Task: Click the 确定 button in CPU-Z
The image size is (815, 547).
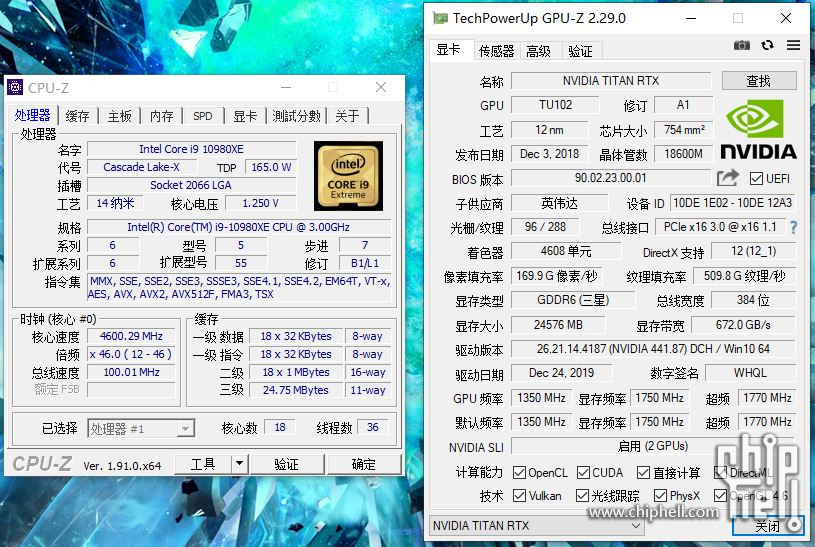Action: pos(364,464)
